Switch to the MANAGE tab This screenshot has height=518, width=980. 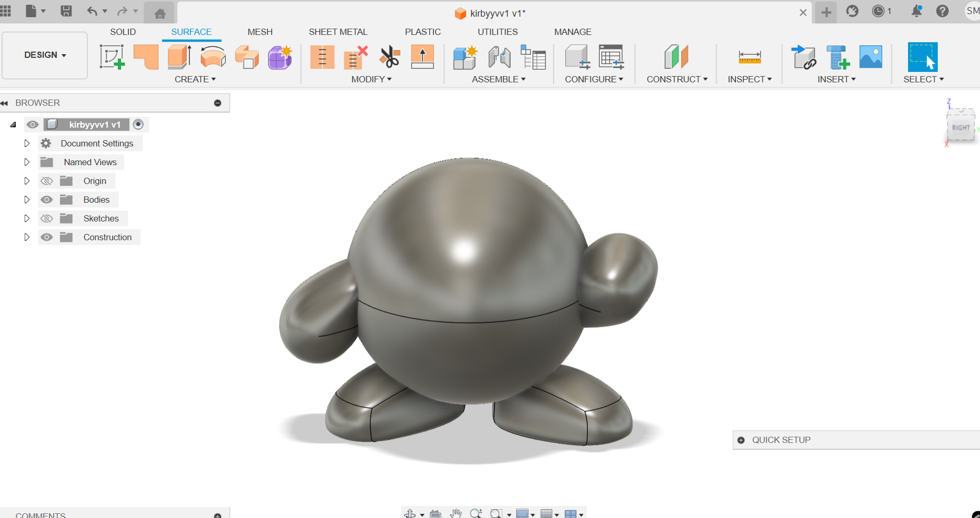pyautogui.click(x=573, y=32)
